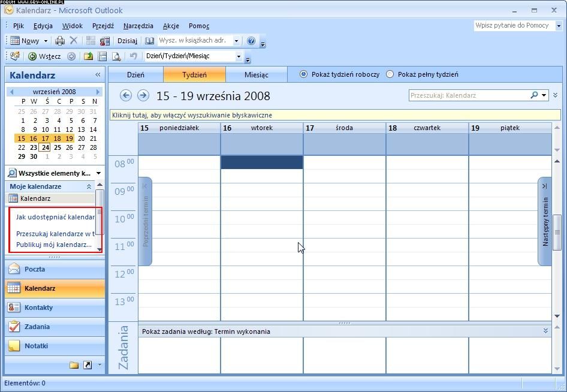The image size is (567, 392).
Task: Click the undo arrow icon
Action: 134,56
